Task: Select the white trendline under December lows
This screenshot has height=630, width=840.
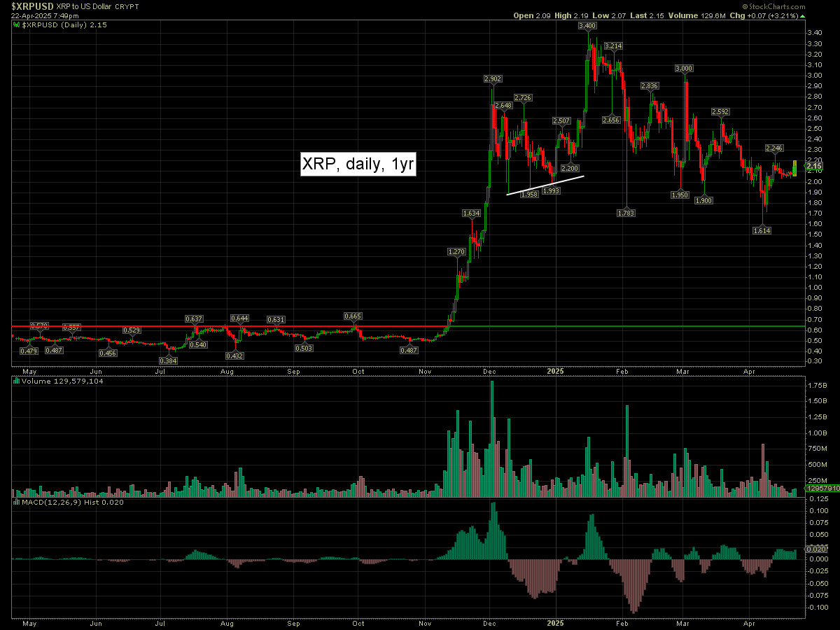Action: tap(545, 185)
